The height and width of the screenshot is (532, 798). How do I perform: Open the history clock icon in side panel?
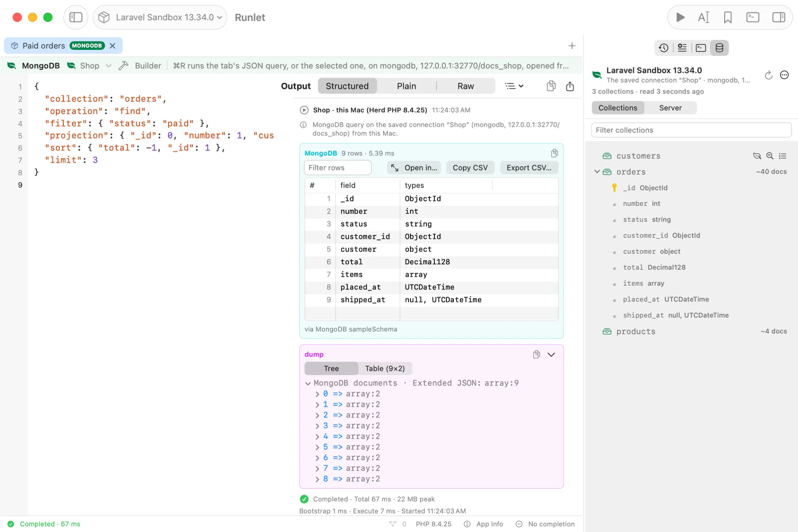coord(663,48)
